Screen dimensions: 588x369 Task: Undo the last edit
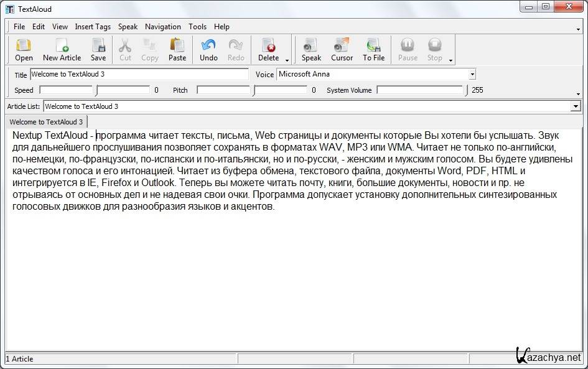point(208,49)
